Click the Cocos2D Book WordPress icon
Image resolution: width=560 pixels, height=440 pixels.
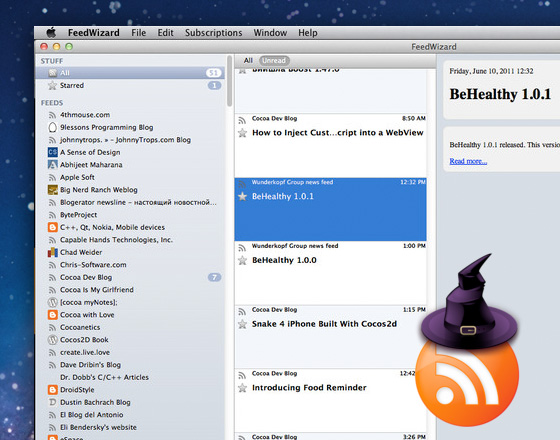(52, 340)
